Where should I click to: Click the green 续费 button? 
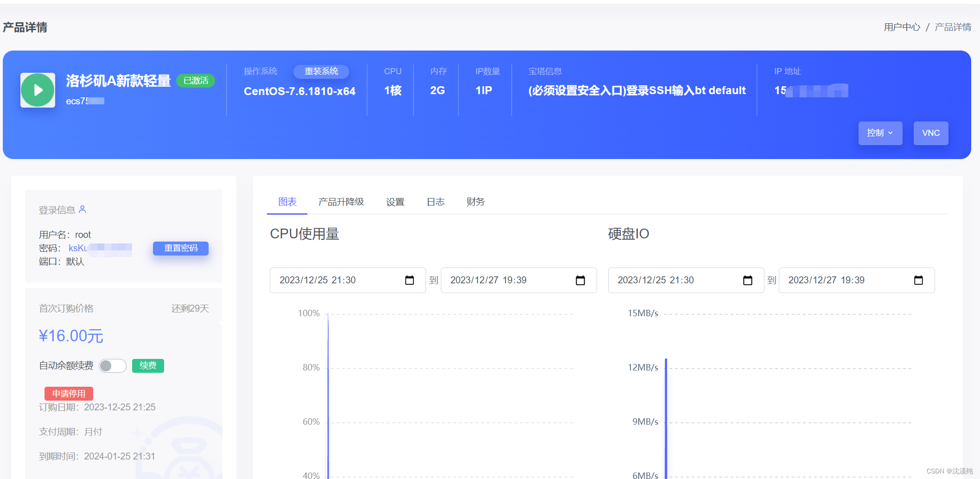click(x=148, y=366)
